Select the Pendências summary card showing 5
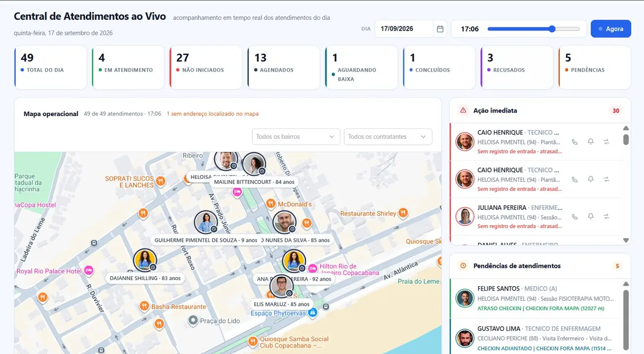 595,67
